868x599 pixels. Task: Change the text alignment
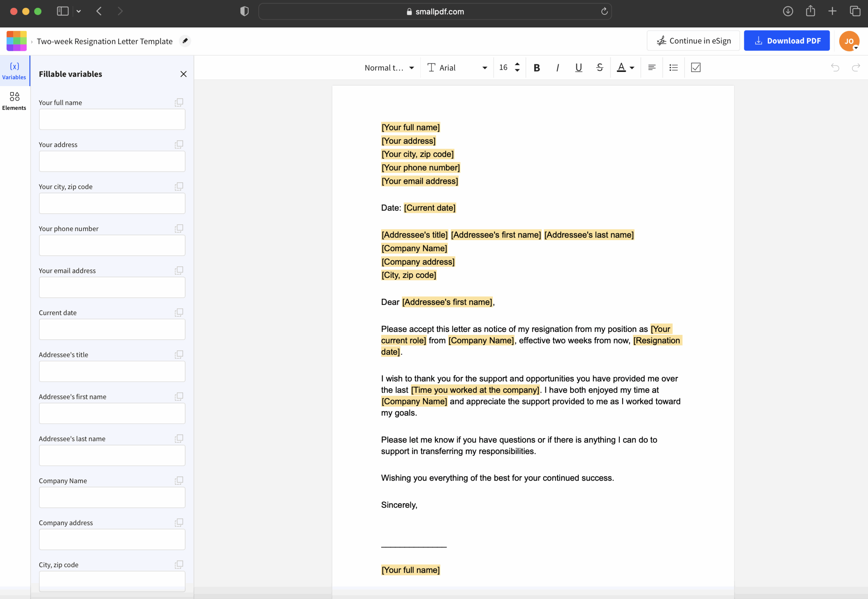pos(651,67)
